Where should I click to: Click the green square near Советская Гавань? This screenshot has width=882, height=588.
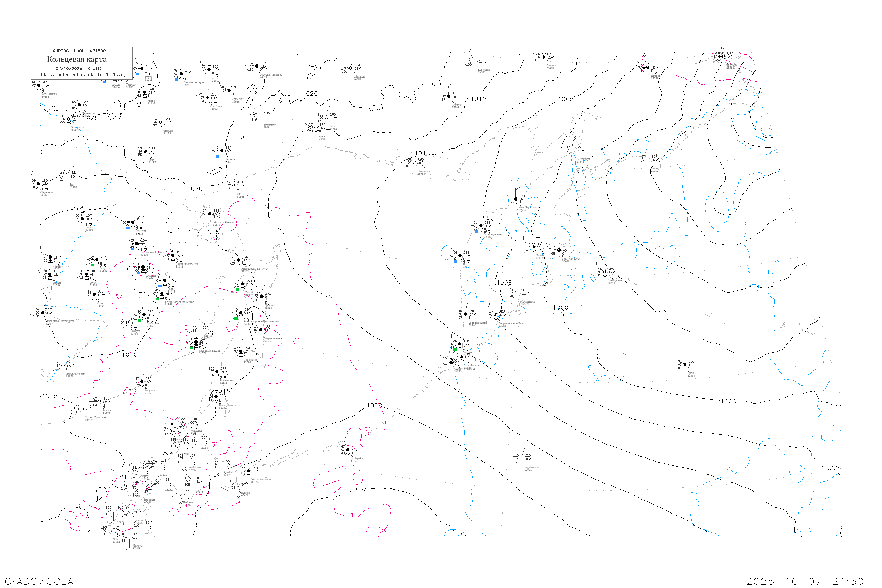click(x=191, y=348)
